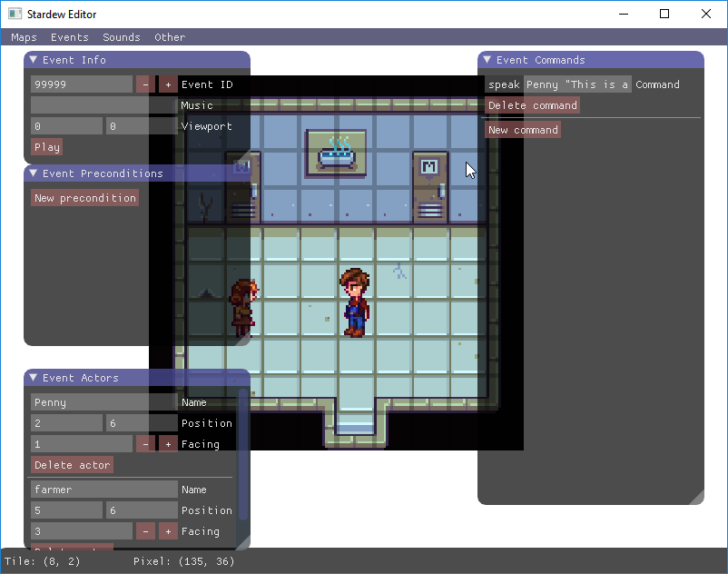Collapse the Event Commands panel

pyautogui.click(x=487, y=60)
